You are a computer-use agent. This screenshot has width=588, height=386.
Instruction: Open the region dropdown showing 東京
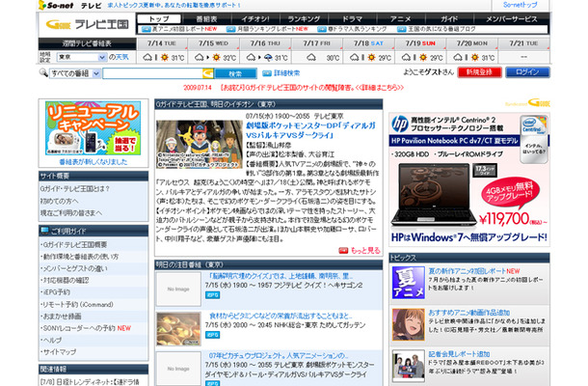coord(81,57)
